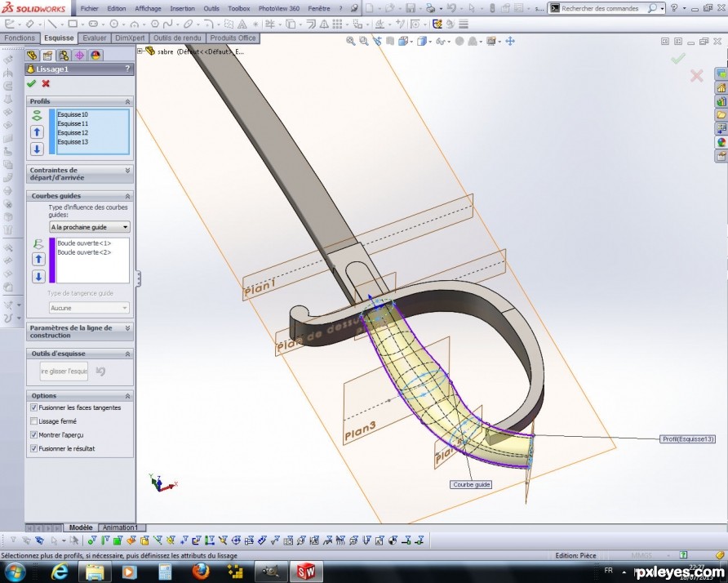This screenshot has width=728, height=583.
Task: Open the FeatureManager design tree tab
Action: 32,56
